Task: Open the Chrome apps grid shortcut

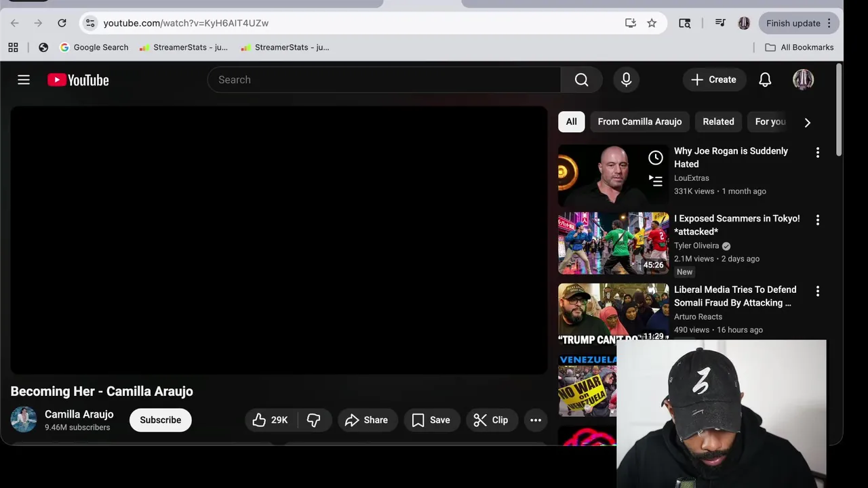Action: [x=13, y=47]
